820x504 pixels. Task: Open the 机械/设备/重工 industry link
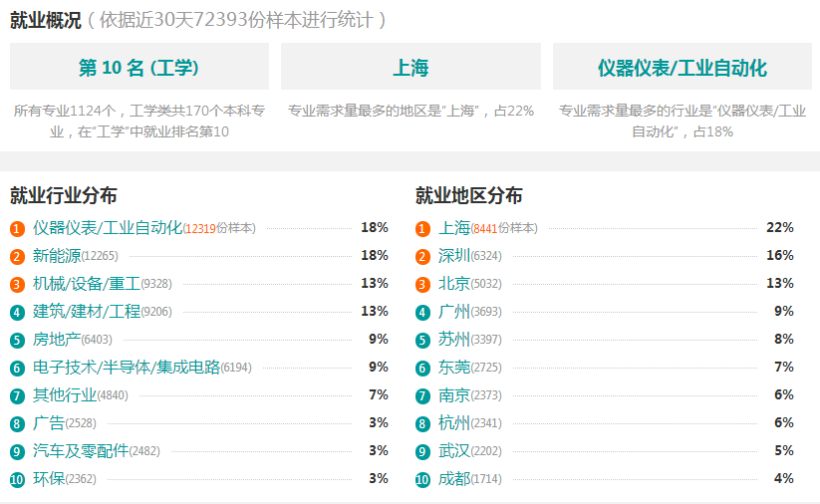click(87, 283)
